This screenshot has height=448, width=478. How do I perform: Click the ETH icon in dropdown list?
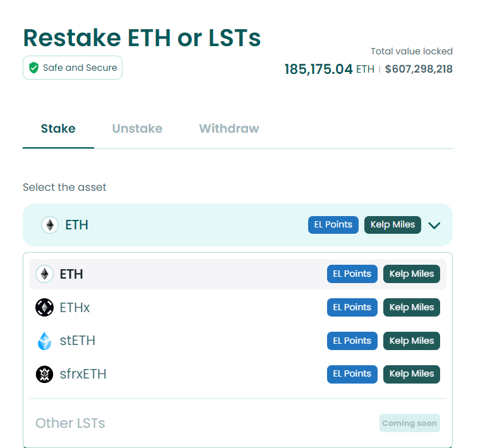44,274
